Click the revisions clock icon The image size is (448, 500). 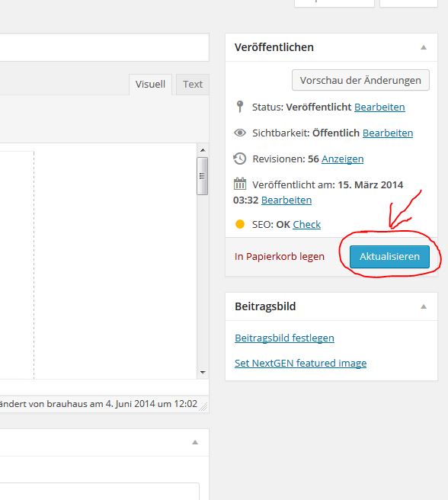pyautogui.click(x=239, y=159)
